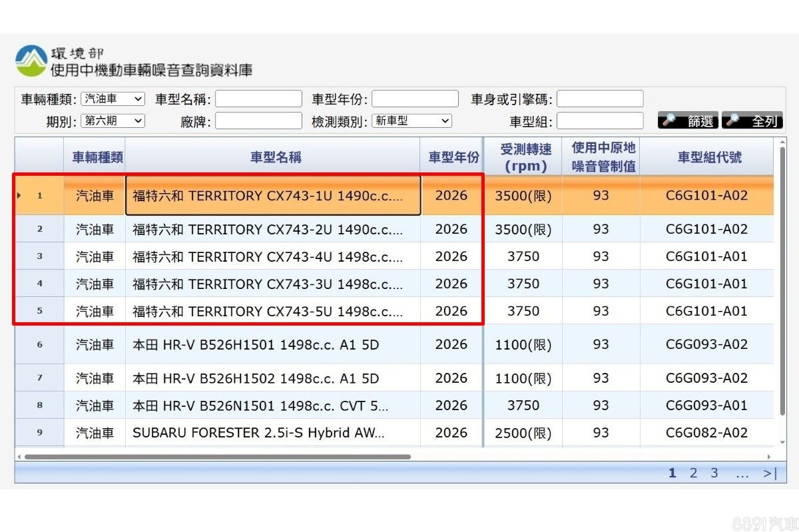
Task: Click the 車型年份 input field
Action: pyautogui.click(x=415, y=99)
